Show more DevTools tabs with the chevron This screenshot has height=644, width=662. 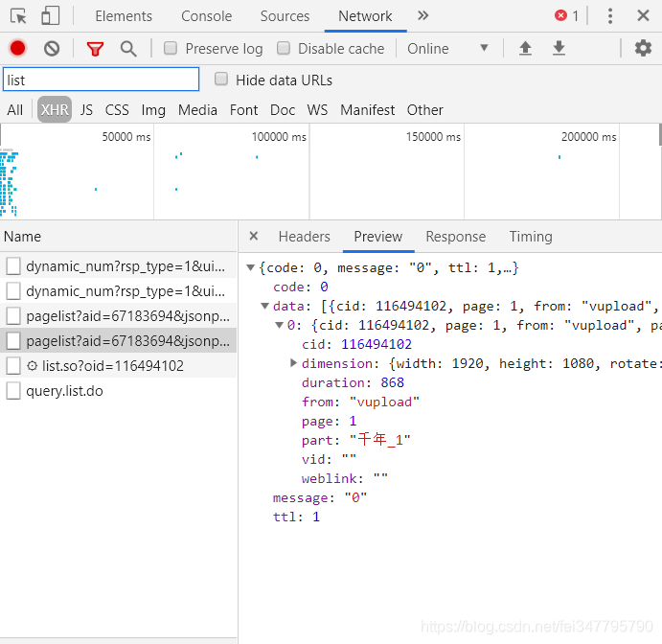[x=422, y=16]
